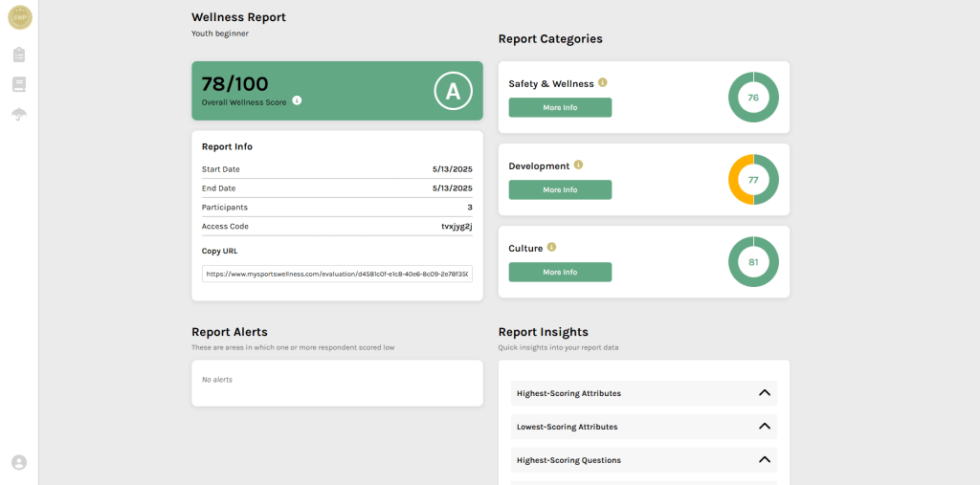Viewport: 980px width, 485px height.
Task: Click the umbrella sidebar icon
Action: (x=19, y=114)
